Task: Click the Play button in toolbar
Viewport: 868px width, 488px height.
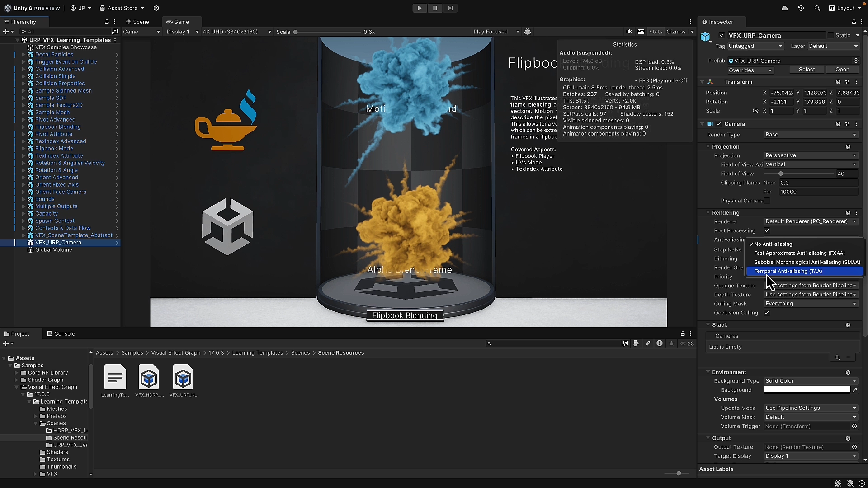Action: click(419, 8)
